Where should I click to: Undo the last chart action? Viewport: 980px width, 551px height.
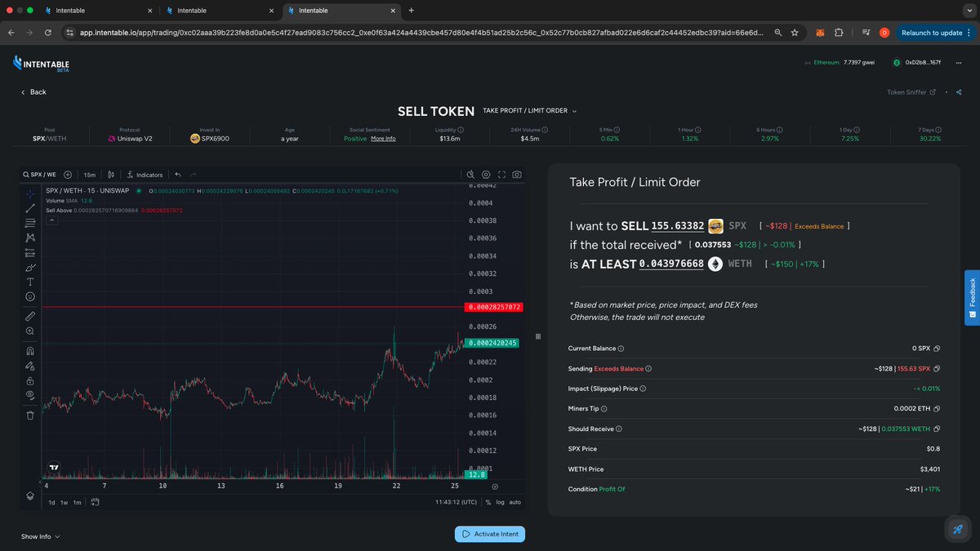(177, 174)
